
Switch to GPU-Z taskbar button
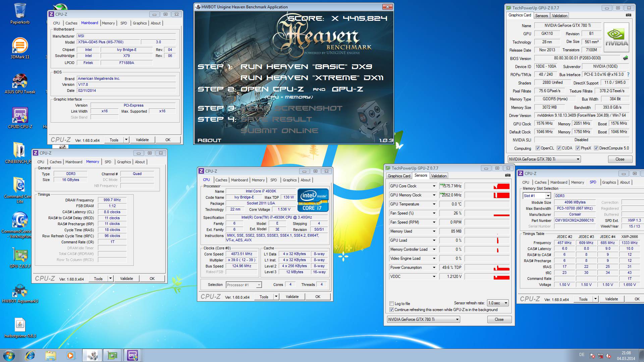tap(112, 355)
